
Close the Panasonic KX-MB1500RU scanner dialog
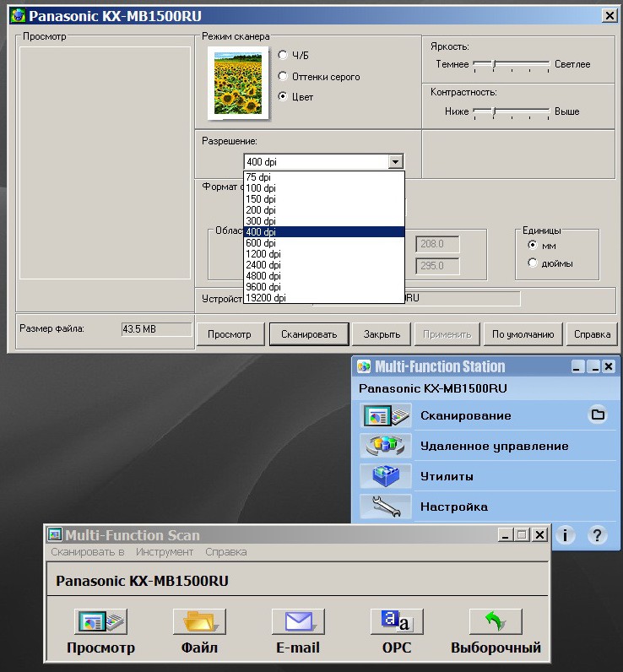click(x=609, y=16)
